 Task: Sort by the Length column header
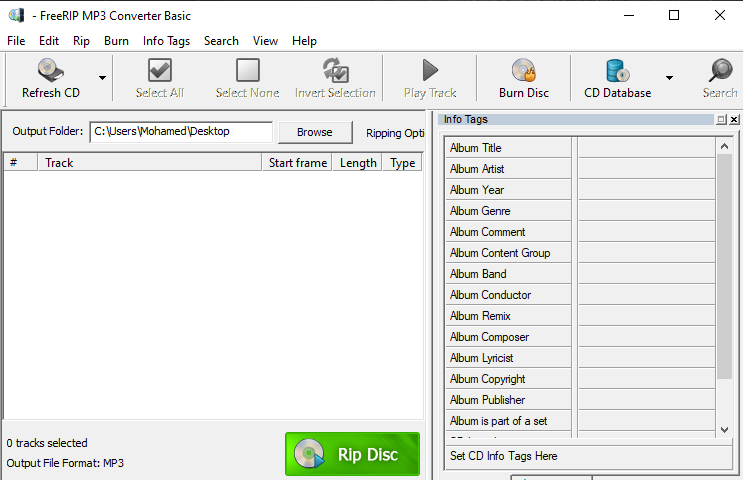pyautogui.click(x=357, y=163)
